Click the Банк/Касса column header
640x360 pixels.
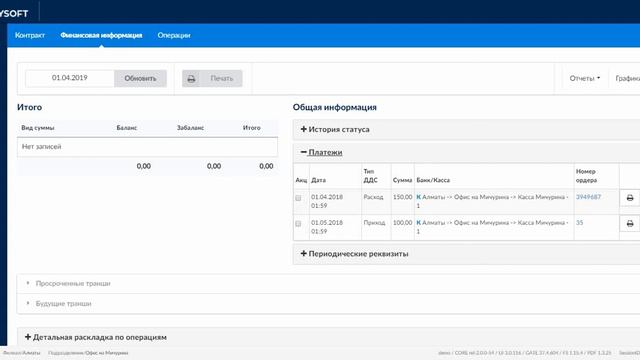pos(433,180)
